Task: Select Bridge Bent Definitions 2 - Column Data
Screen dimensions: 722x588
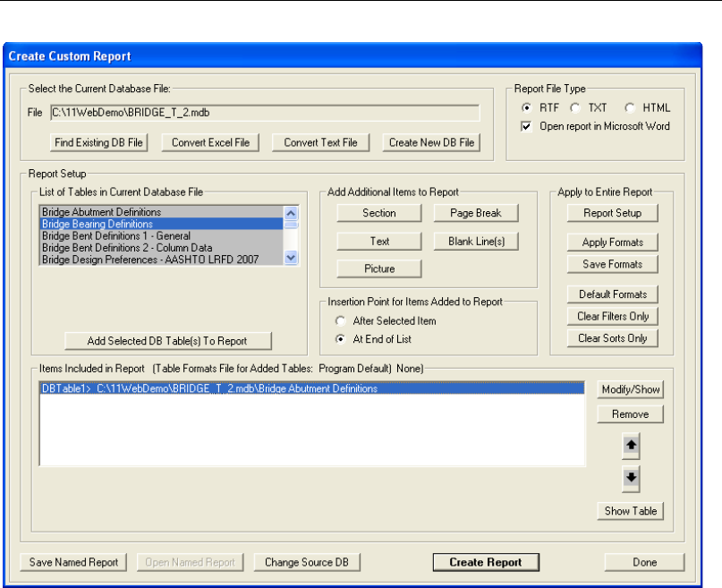Action: [x=162, y=248]
